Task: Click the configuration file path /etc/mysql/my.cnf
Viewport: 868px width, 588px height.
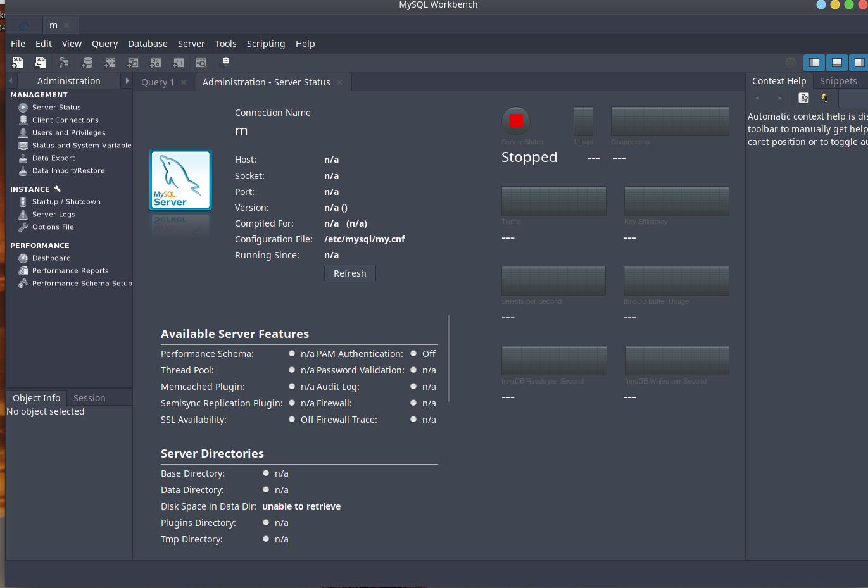Action: pos(365,239)
